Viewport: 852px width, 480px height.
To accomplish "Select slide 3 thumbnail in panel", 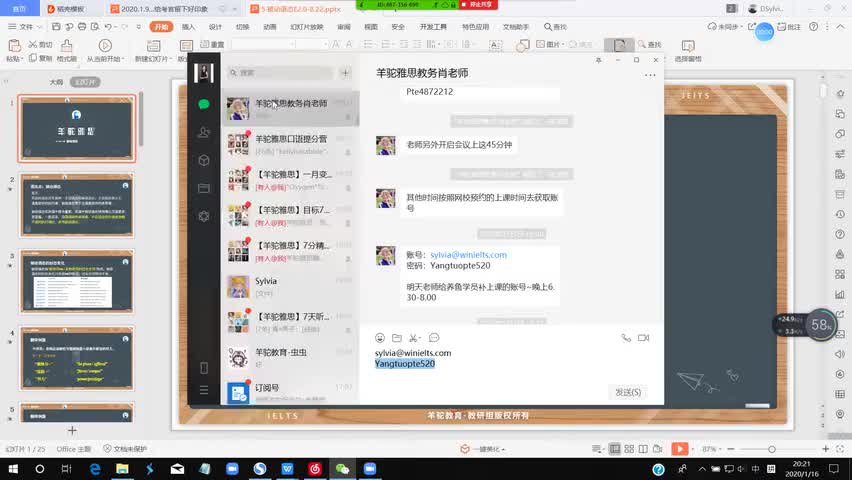I will [77, 281].
